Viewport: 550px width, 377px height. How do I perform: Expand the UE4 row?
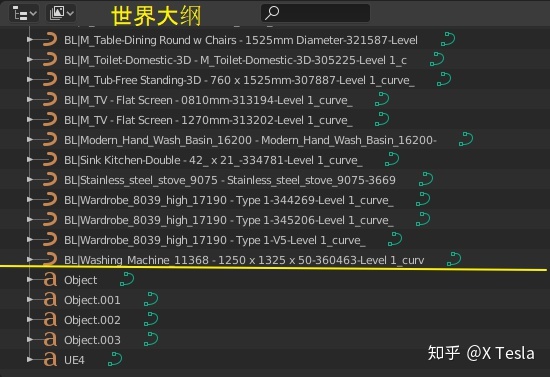pyautogui.click(x=30, y=359)
